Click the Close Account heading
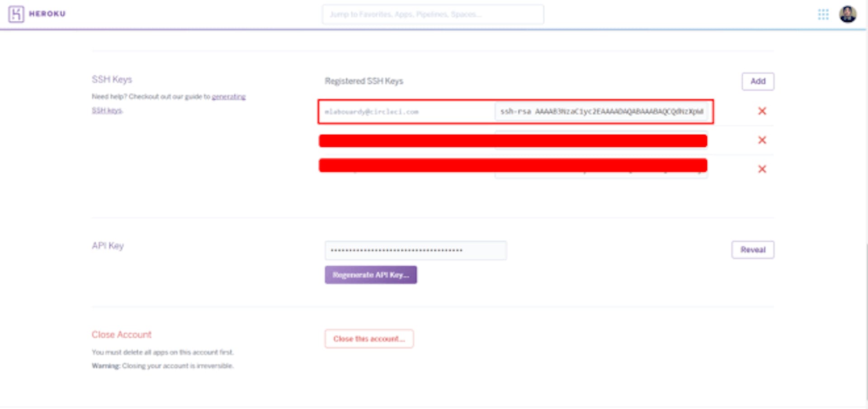The image size is (868, 409). 121,335
